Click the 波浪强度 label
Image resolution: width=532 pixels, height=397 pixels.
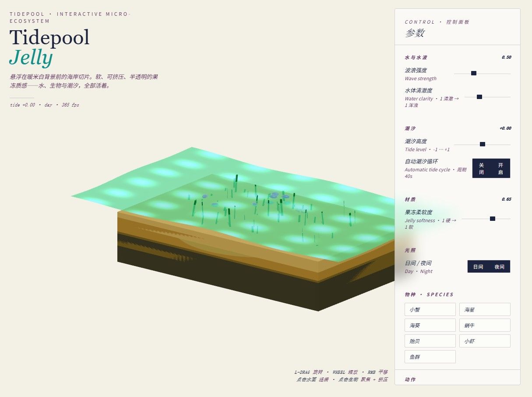(x=416, y=70)
